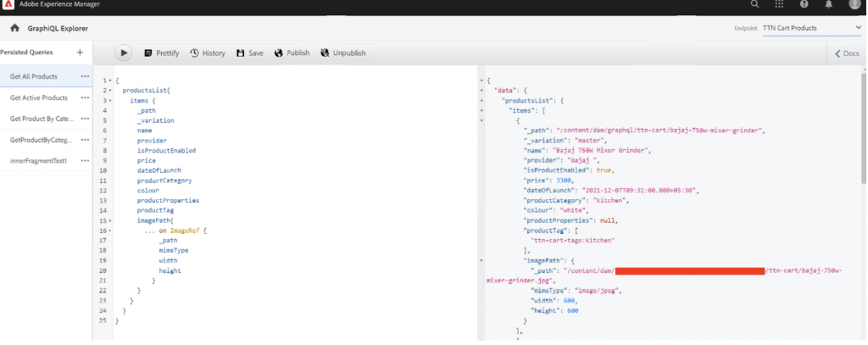Screen dimensions: 868x345
Task: Go home via house icon
Action: tap(15, 28)
